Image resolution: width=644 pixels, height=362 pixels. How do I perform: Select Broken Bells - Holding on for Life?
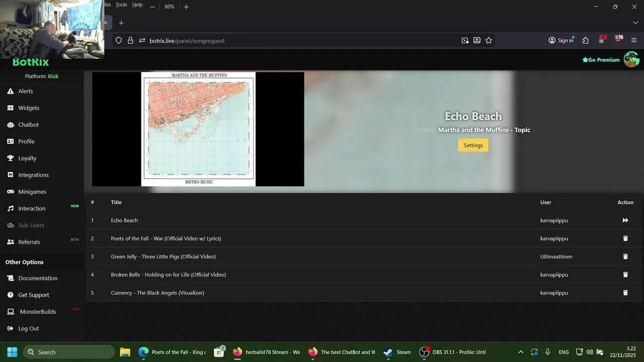(168, 275)
